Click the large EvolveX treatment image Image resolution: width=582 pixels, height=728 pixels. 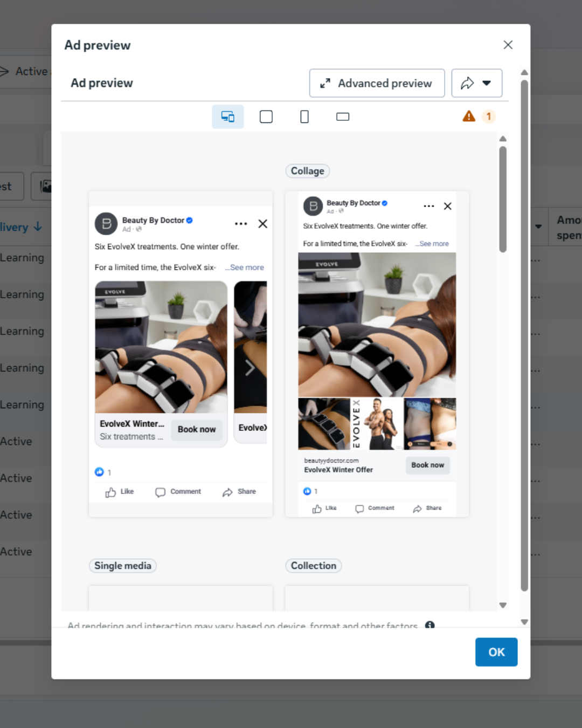coord(377,325)
